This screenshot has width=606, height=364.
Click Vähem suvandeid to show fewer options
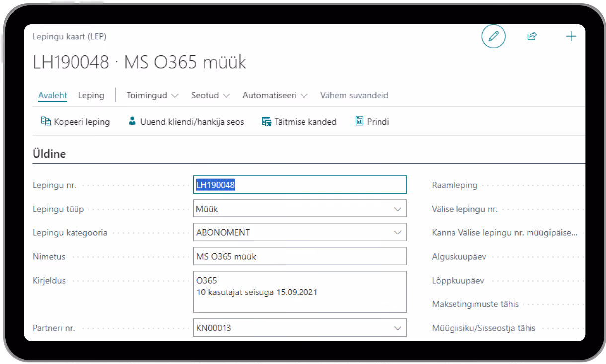point(354,95)
